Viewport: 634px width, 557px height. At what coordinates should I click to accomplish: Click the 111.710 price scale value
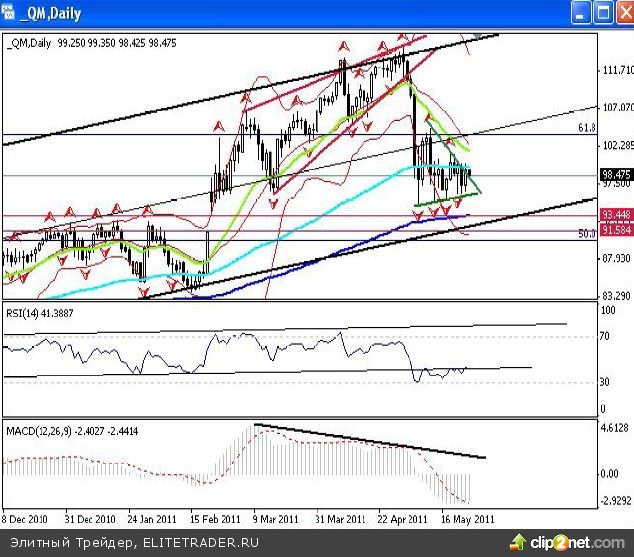[615, 71]
